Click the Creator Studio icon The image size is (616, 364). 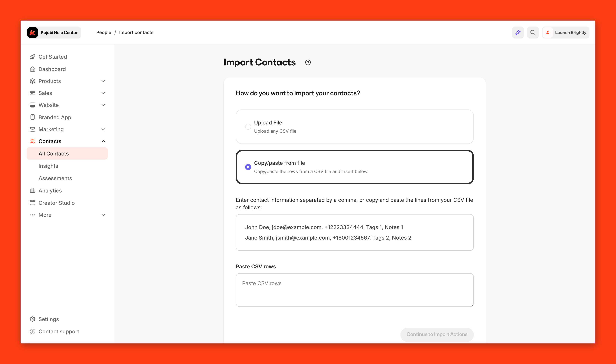(x=32, y=203)
